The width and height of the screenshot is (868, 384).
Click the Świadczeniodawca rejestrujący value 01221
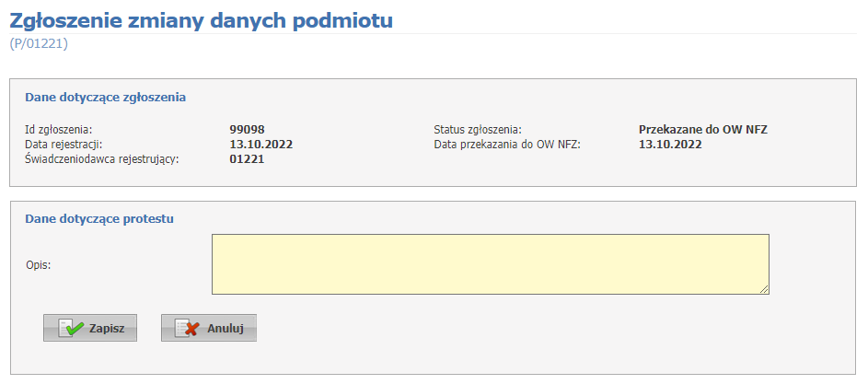click(x=247, y=159)
